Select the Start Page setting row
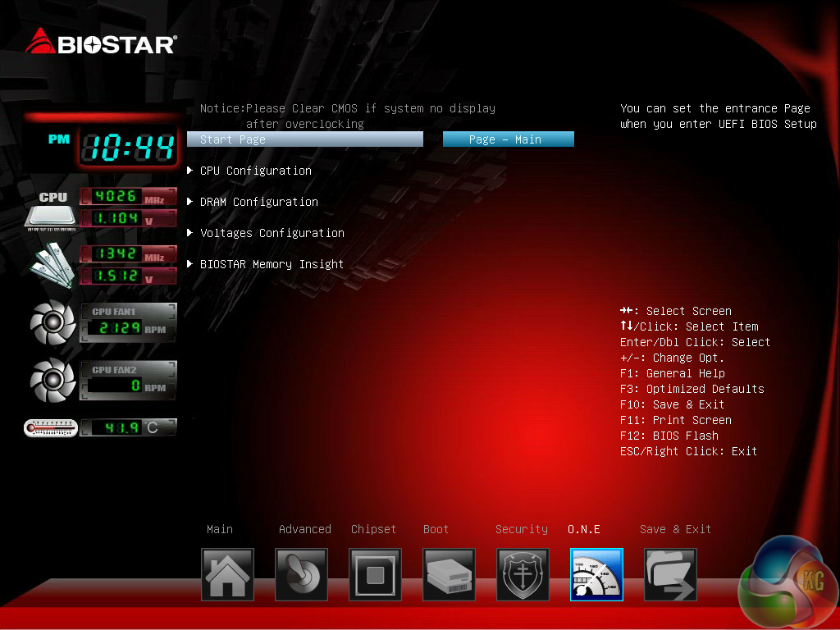840x630 pixels. (x=305, y=139)
